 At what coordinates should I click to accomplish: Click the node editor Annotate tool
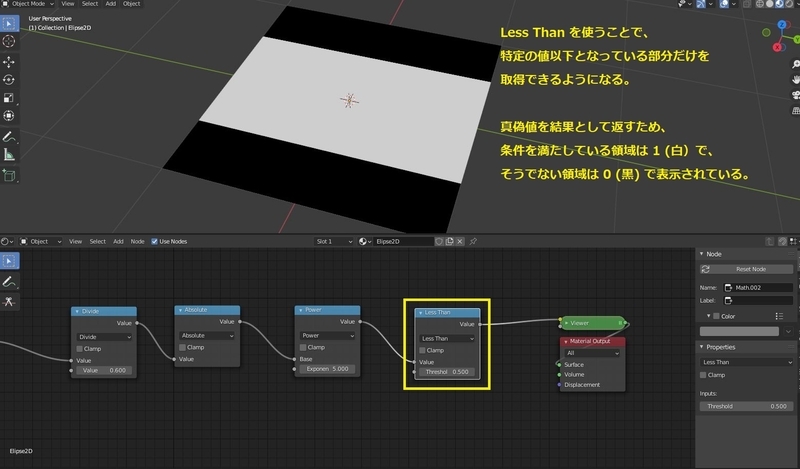(9, 282)
